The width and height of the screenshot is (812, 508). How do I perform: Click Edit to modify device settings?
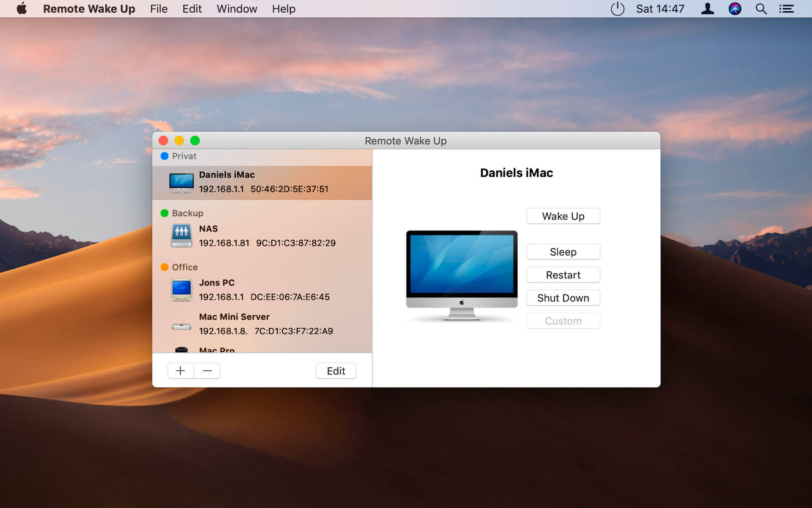[336, 371]
